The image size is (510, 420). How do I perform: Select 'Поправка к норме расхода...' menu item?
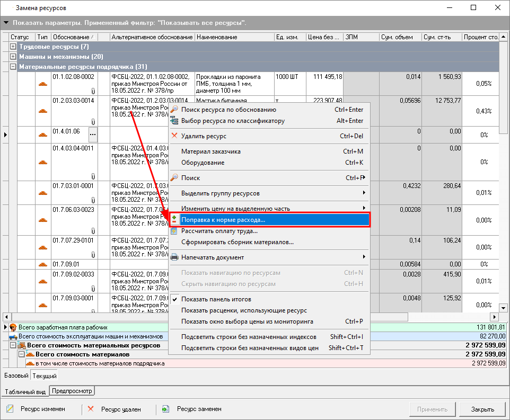[223, 220]
